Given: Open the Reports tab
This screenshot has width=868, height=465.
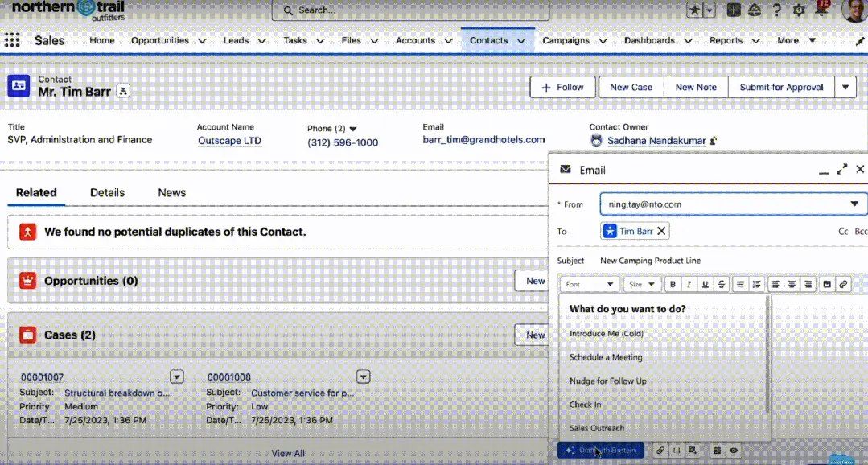Looking at the screenshot, I should (x=726, y=40).
